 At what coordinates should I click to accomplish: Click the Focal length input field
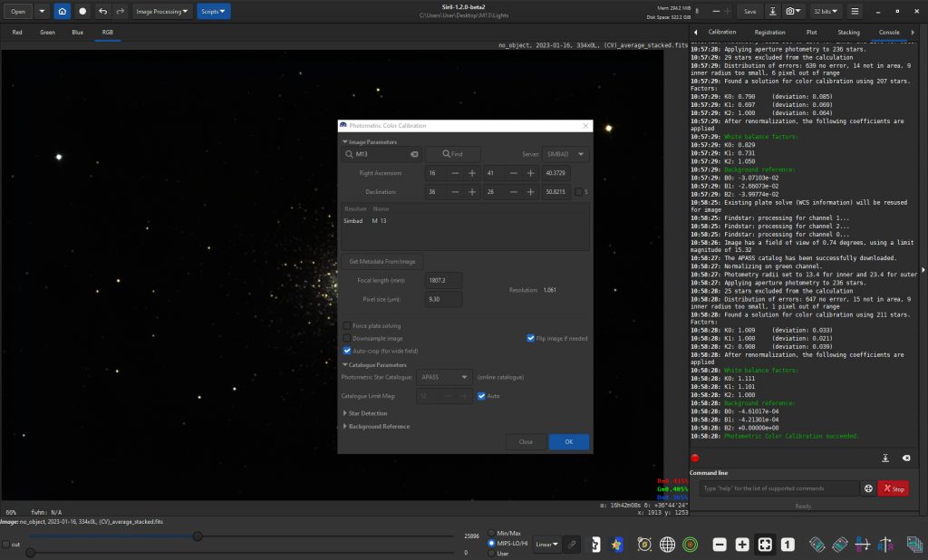pyautogui.click(x=443, y=280)
